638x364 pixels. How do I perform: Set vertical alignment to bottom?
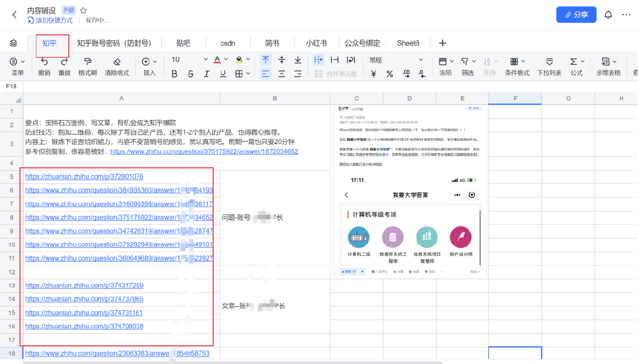pos(298,60)
